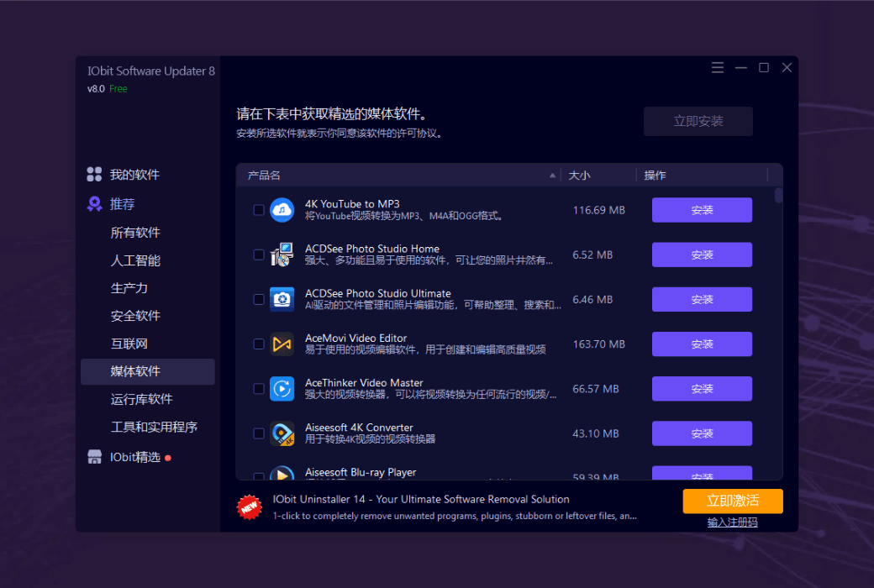
Task: Install AceMovi Video Editor
Action: point(702,344)
